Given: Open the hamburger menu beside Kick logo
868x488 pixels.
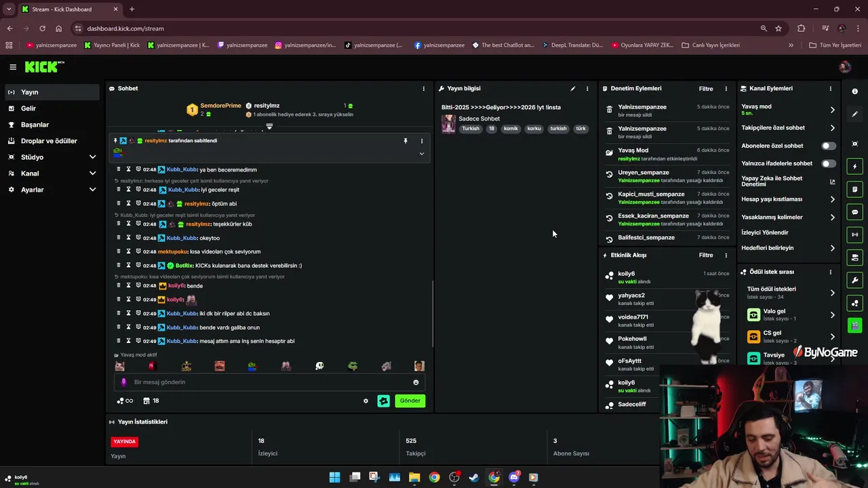Looking at the screenshot, I should pyautogui.click(x=12, y=67).
